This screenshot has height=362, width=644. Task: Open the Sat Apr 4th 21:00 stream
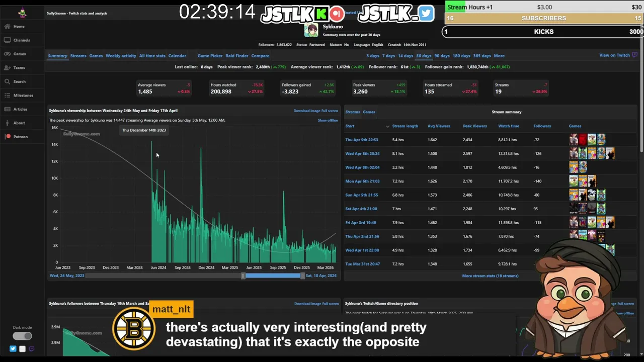pos(361,209)
